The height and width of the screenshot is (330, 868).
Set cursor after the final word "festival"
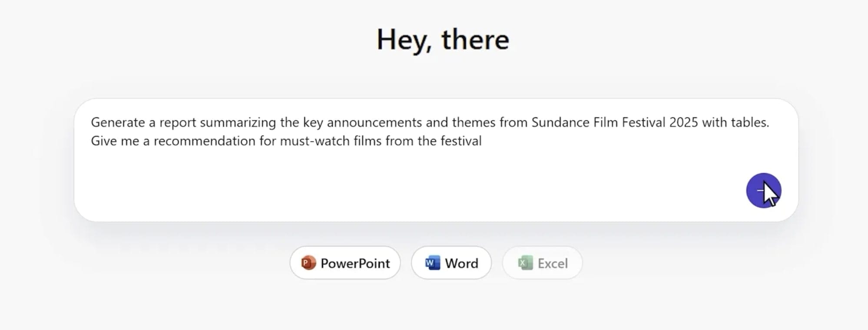click(482, 141)
